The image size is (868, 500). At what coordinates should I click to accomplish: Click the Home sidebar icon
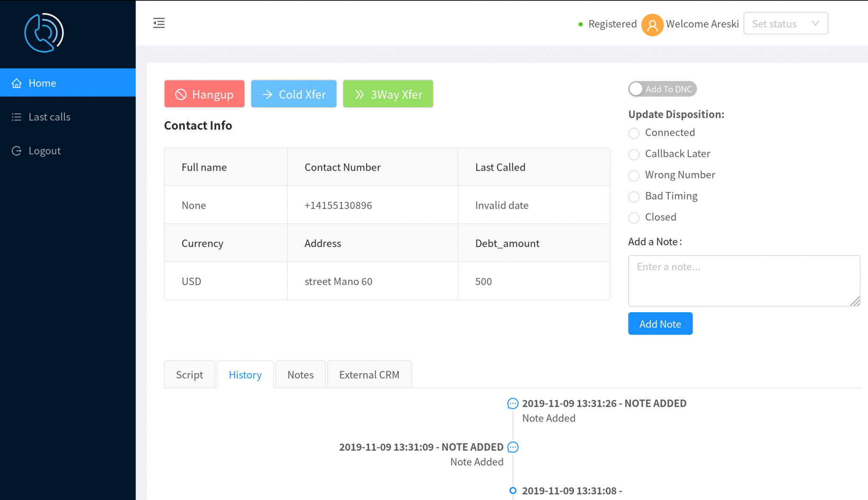click(x=16, y=83)
